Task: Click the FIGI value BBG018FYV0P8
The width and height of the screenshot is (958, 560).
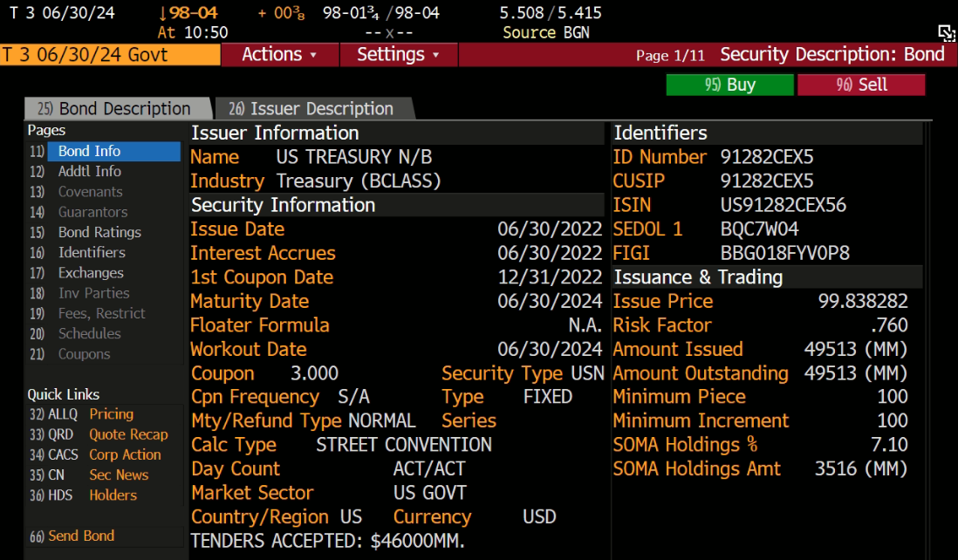Action: (785, 253)
